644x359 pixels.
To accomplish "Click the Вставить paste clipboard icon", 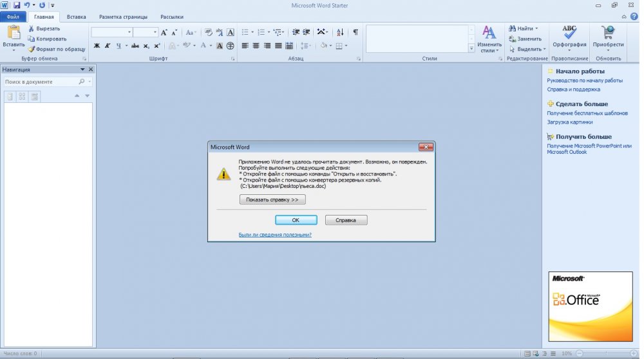I will [x=13, y=33].
